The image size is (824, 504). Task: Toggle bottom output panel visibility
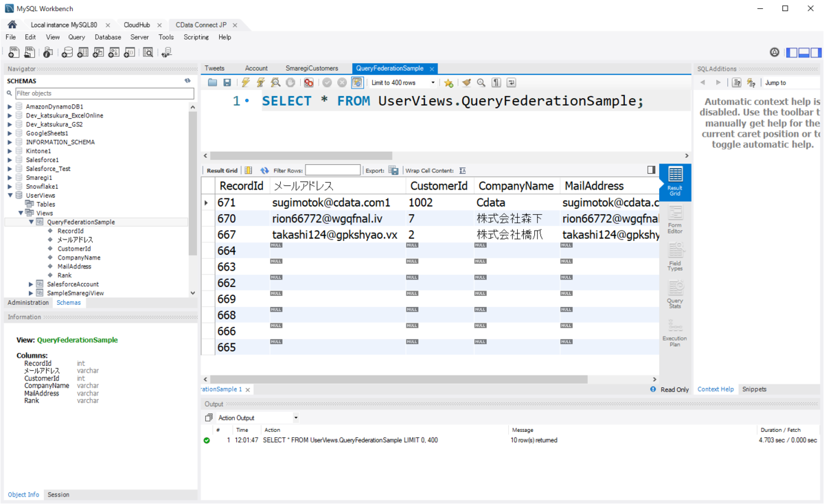pos(803,52)
